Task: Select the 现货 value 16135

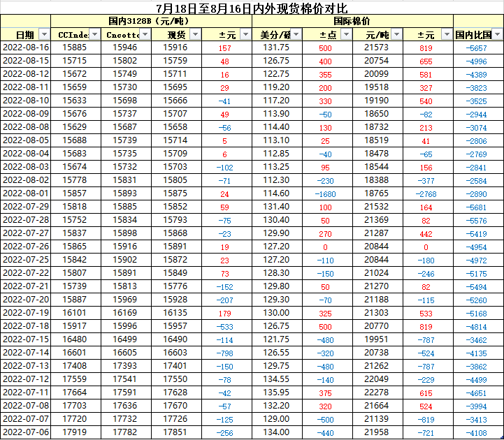Action: tap(175, 313)
